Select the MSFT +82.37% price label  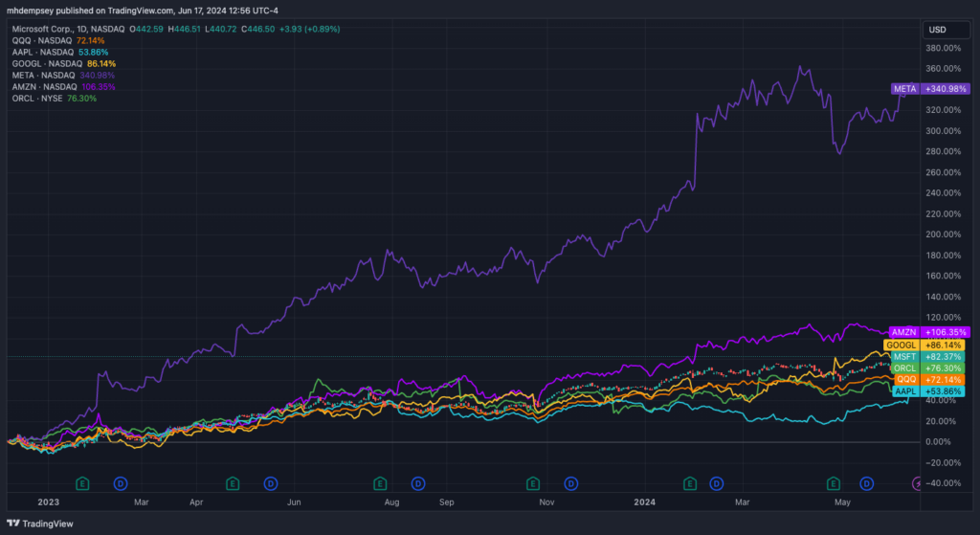(927, 356)
